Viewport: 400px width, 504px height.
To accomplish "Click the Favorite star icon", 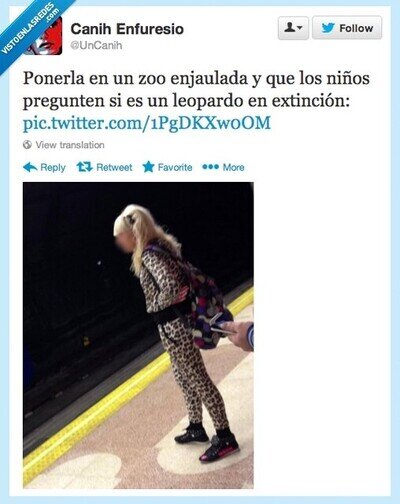I will 148,167.
